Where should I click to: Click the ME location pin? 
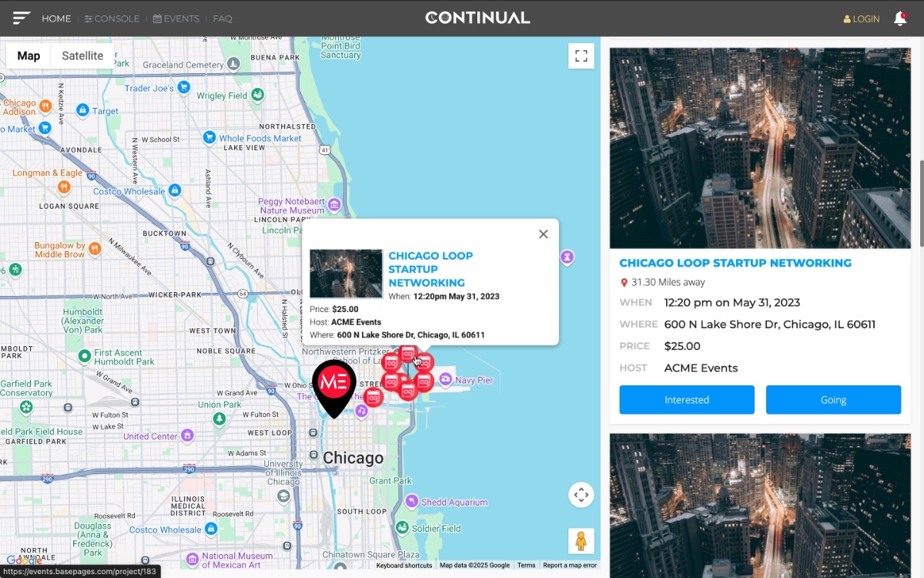(334, 388)
